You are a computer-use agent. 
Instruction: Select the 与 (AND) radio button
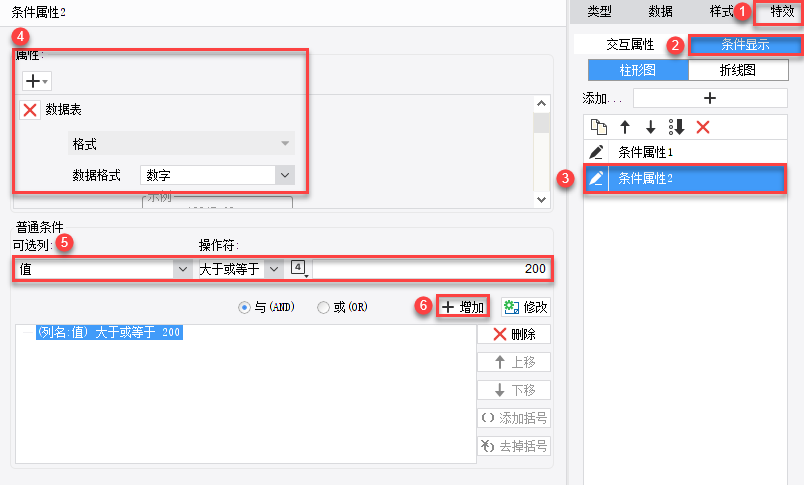[x=244, y=307]
